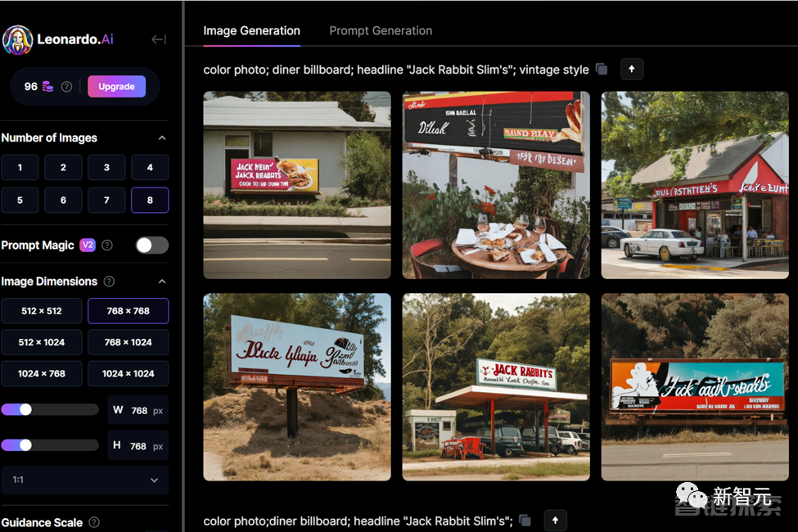The width and height of the screenshot is (798, 532).
Task: Choose the 768 × 1024 dimension
Action: coord(128,343)
